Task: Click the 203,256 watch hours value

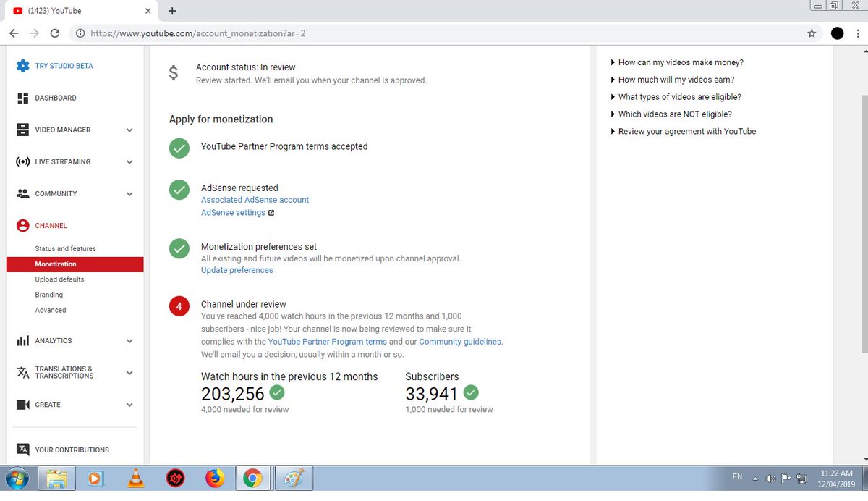Action: coord(233,394)
